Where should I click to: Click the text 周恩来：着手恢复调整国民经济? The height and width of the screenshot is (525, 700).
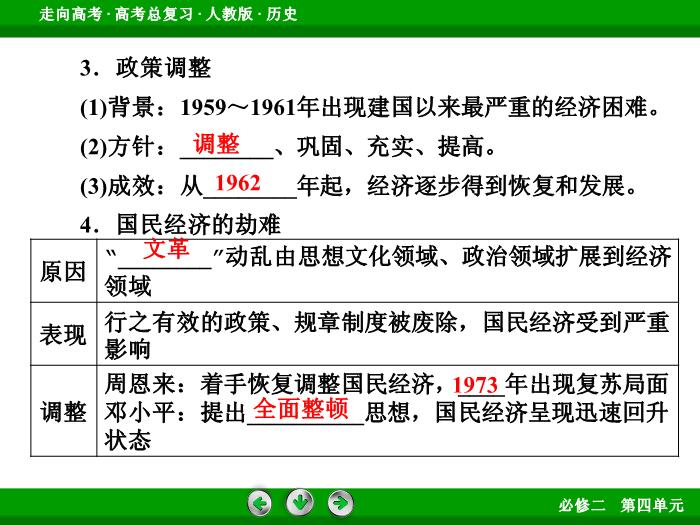coord(269,384)
